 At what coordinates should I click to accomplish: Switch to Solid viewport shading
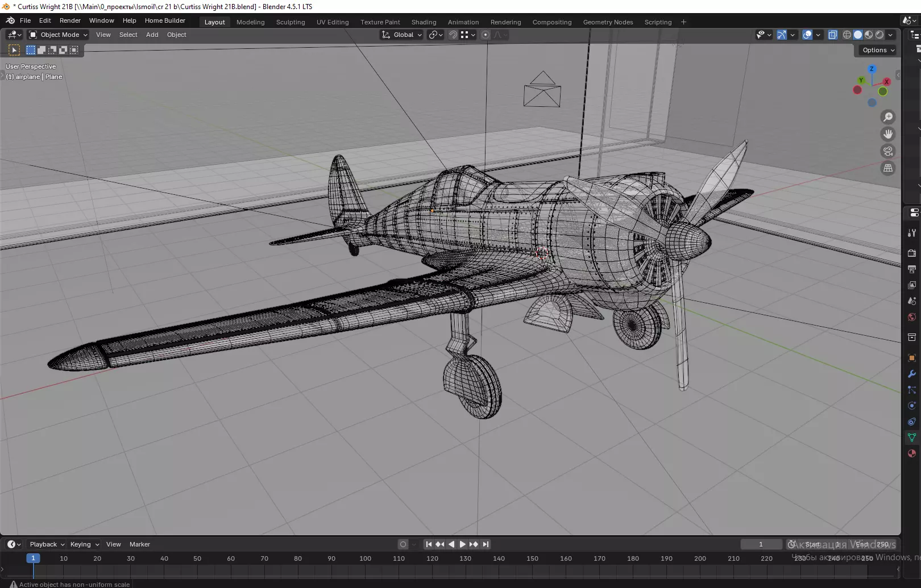coord(858,35)
